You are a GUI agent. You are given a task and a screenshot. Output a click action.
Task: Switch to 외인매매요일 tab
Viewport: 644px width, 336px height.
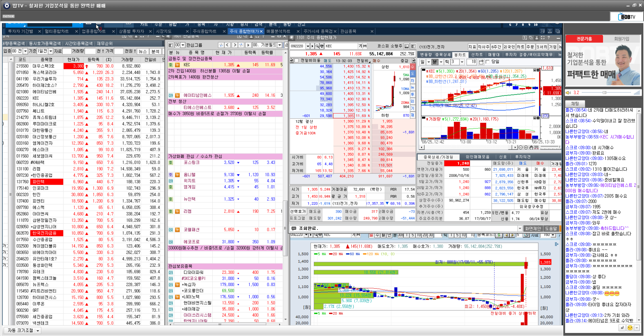(x=477, y=157)
